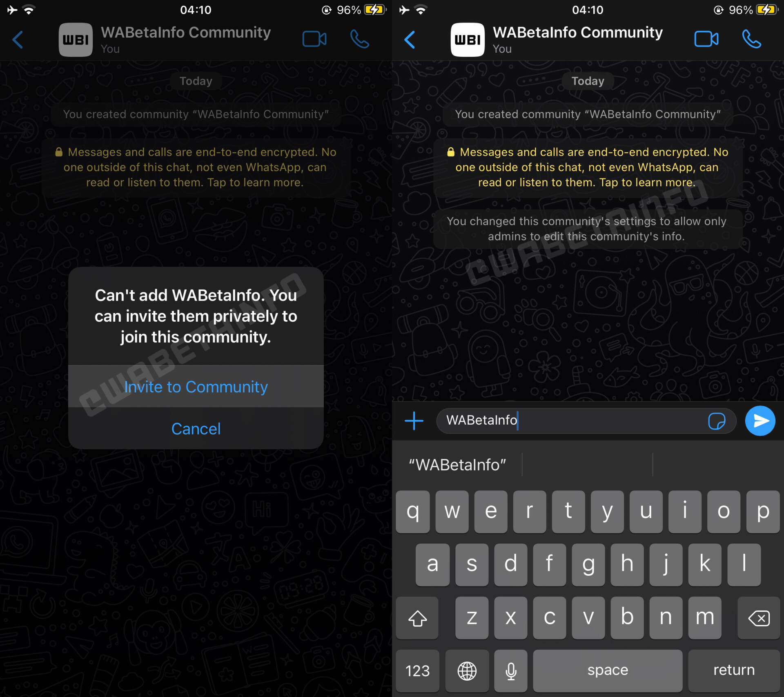Tap the back arrow icon
The height and width of the screenshot is (697, 784).
coord(18,38)
